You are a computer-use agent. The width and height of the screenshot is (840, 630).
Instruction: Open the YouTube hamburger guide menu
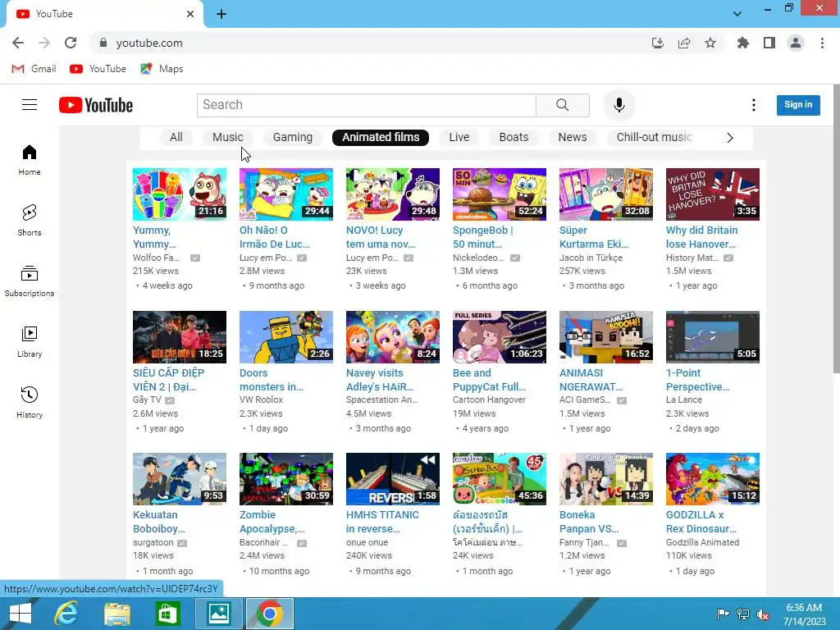pyautogui.click(x=30, y=105)
